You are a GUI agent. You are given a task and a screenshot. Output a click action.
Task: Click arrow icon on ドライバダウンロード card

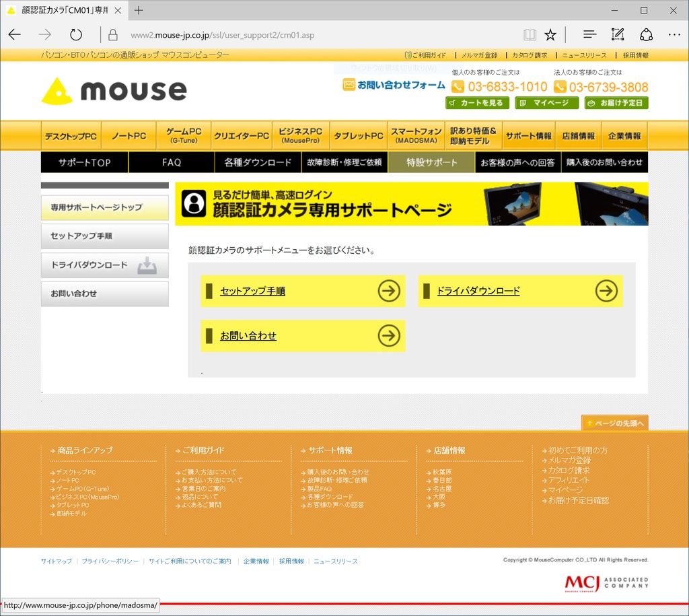coord(606,291)
